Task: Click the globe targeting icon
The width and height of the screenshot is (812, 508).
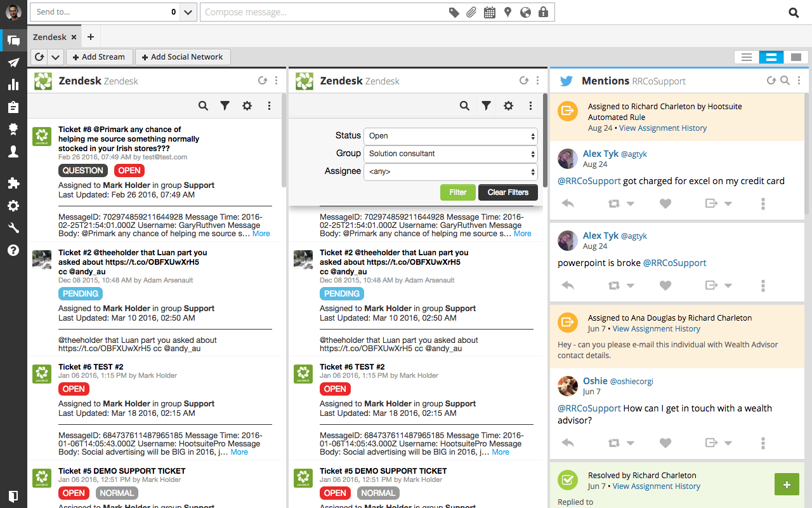Action: pos(525,12)
